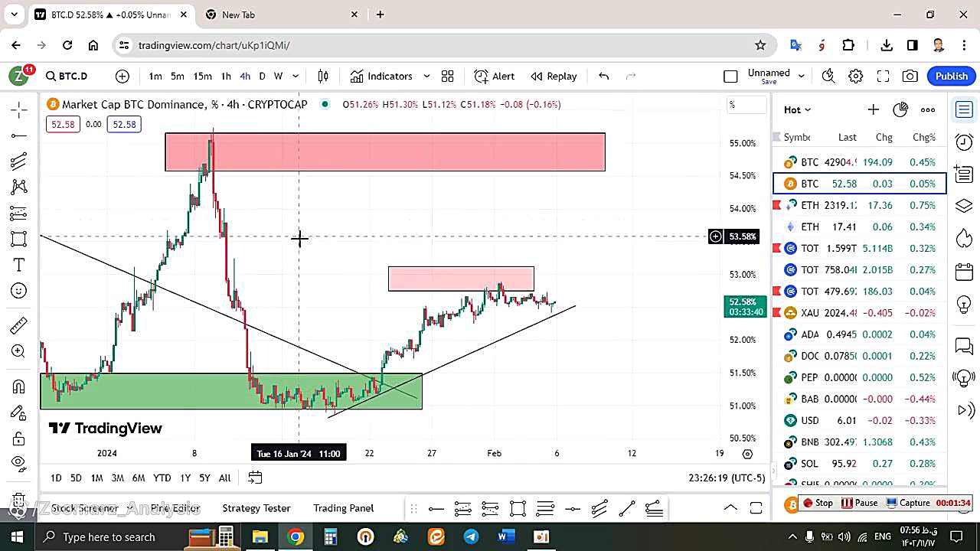Open go to date calendar icon
980x551 pixels.
(x=255, y=478)
